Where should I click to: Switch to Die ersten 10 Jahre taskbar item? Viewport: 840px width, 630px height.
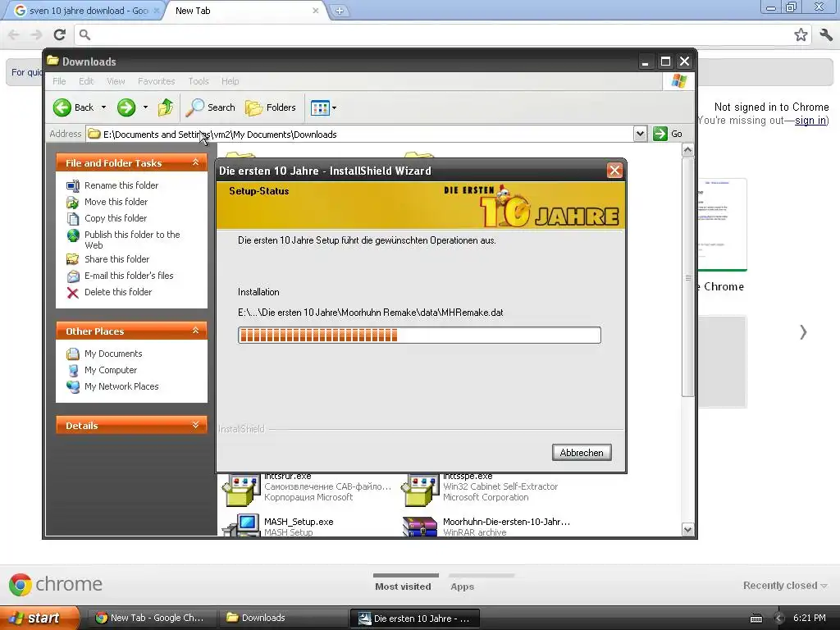(414, 619)
